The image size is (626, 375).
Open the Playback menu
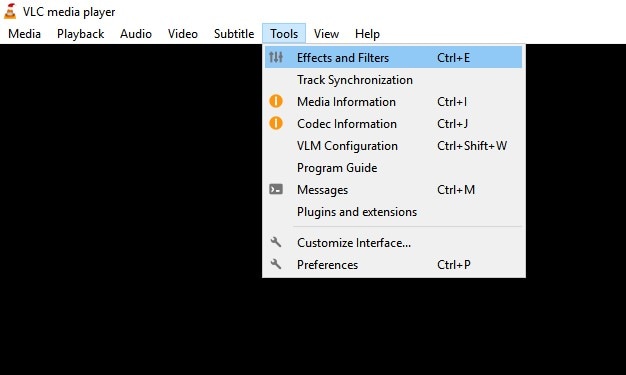click(80, 34)
